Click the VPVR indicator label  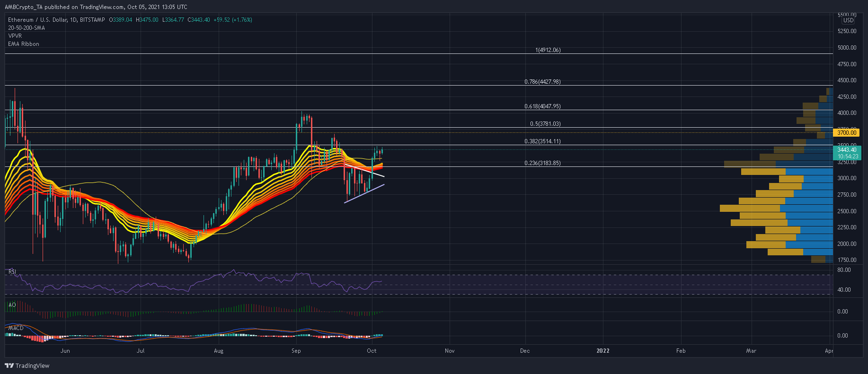15,36
